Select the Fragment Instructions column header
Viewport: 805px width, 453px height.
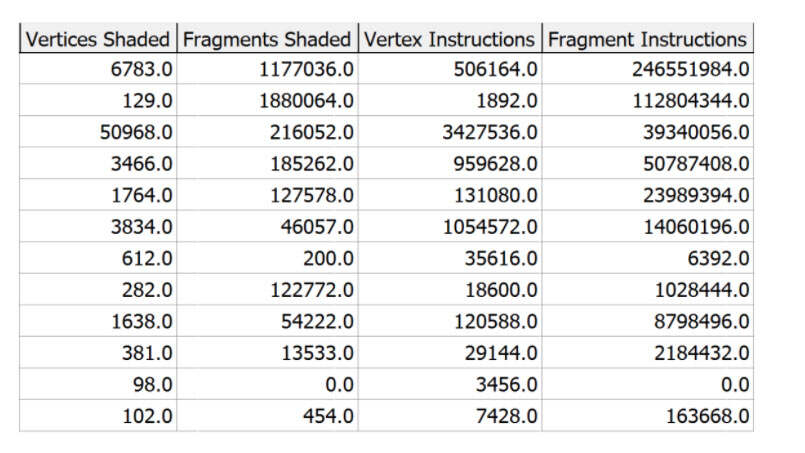point(647,40)
